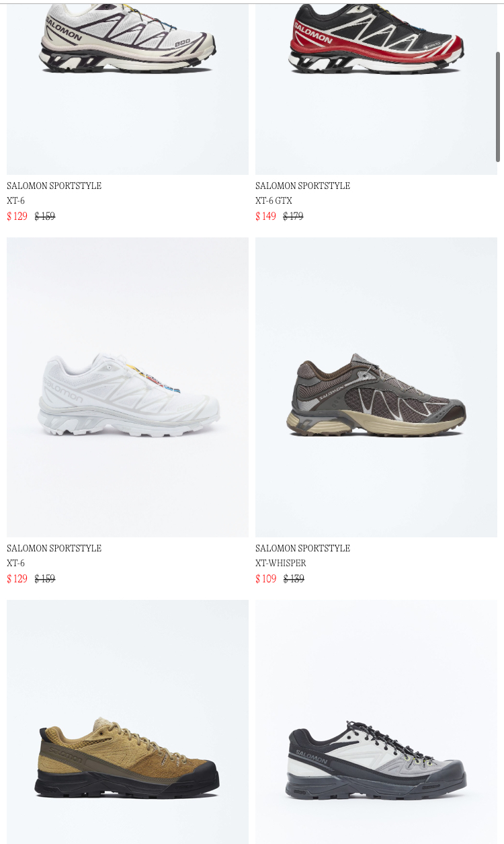Open the brown XT-Whisper sneaker image
This screenshot has width=504, height=844.
click(x=376, y=387)
